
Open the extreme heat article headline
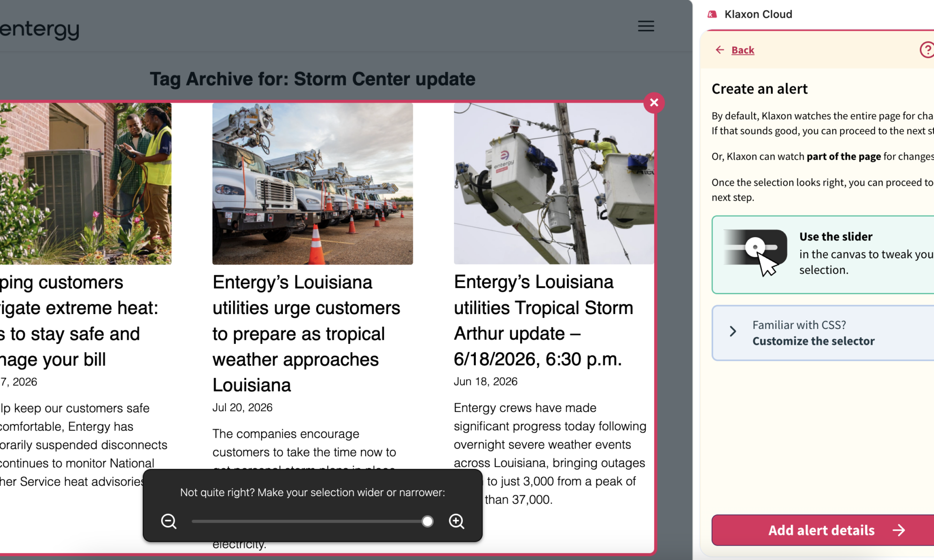coord(79,321)
